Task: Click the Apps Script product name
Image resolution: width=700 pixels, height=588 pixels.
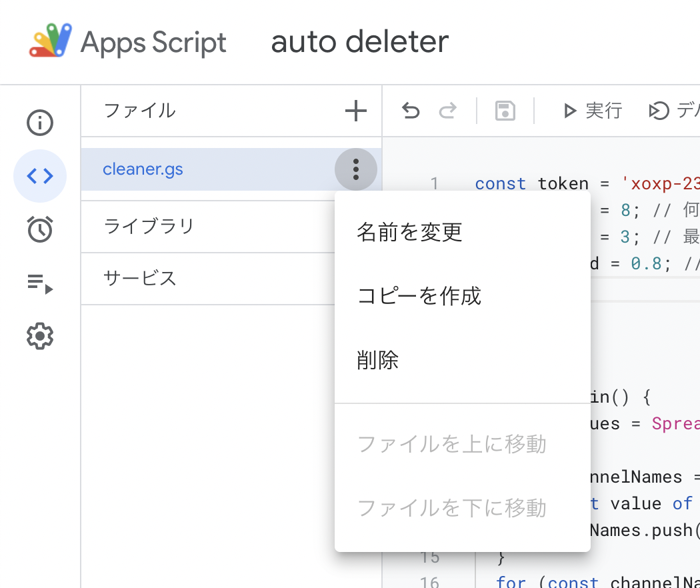Action: tap(153, 43)
